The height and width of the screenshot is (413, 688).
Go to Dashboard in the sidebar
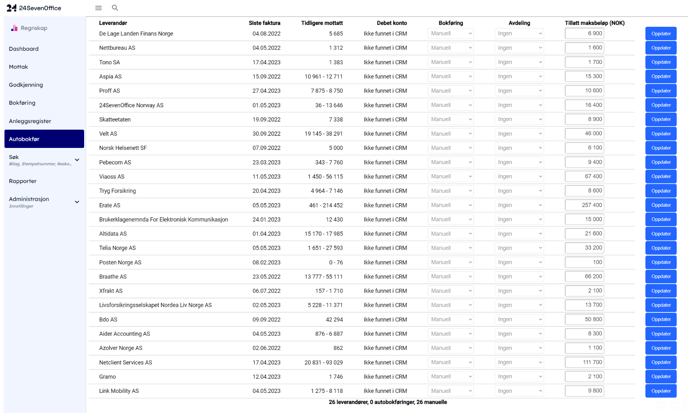[x=24, y=49]
